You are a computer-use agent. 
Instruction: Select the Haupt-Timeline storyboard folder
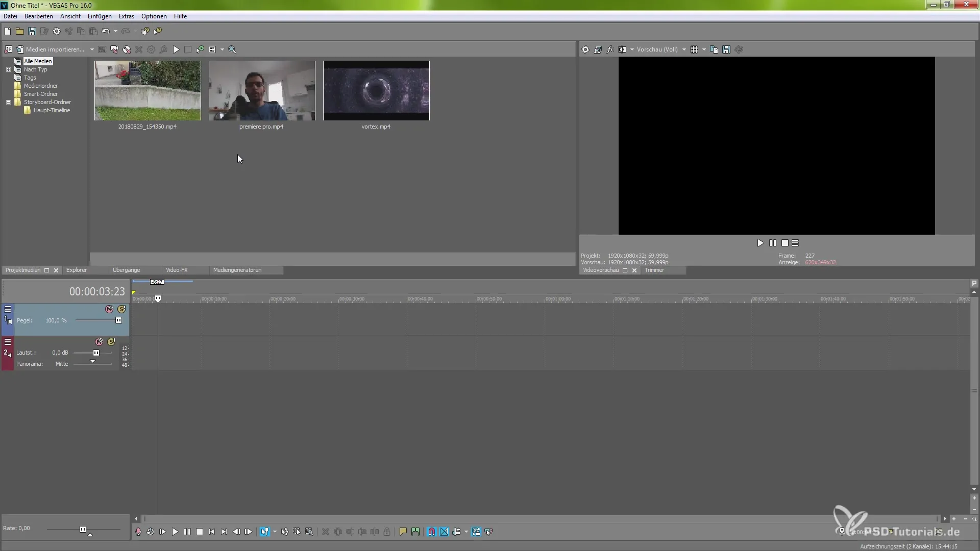(x=52, y=110)
